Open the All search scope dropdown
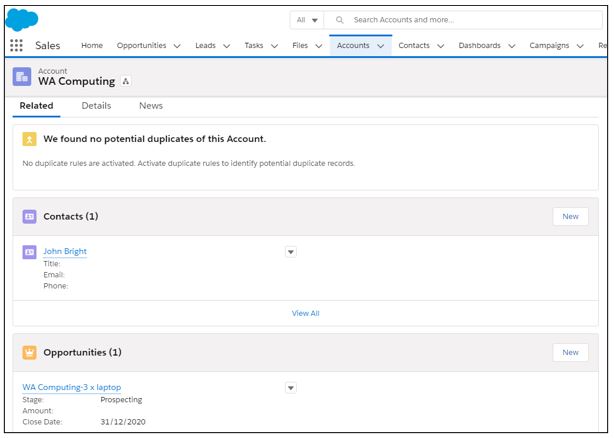614x438 pixels. 306,19
